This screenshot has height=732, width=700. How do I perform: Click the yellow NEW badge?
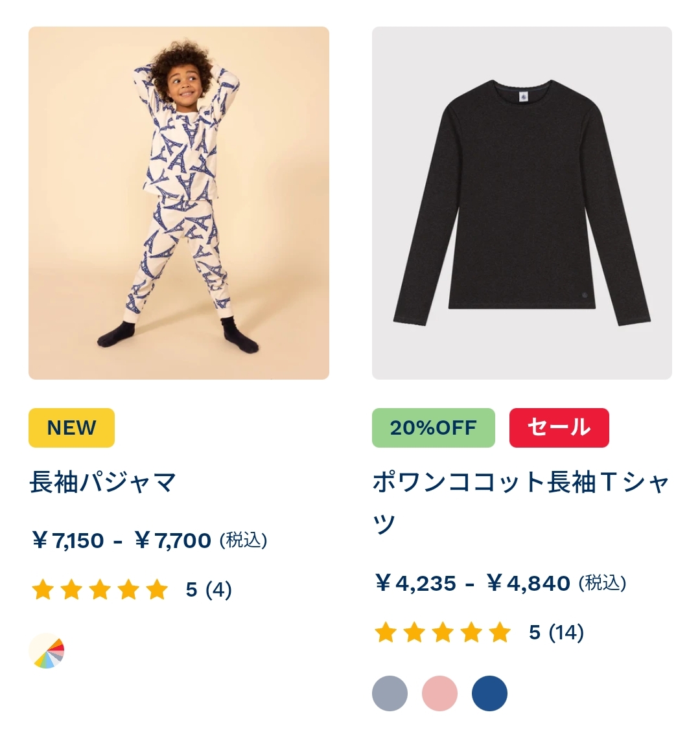coord(71,428)
